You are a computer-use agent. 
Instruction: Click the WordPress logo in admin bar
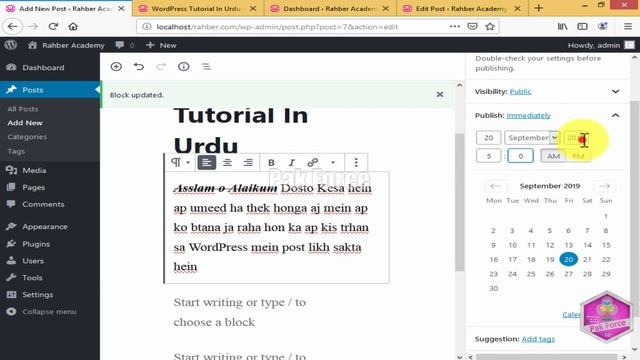(11, 45)
